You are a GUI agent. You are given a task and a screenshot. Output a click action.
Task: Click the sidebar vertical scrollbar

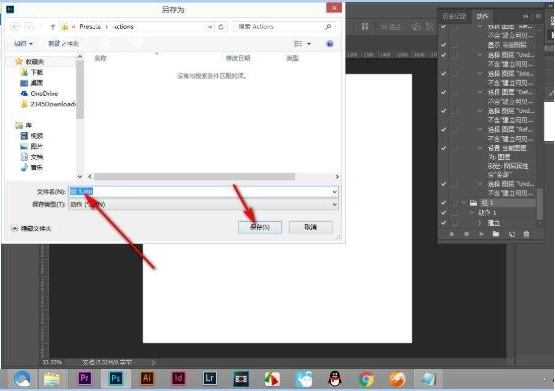80,90
